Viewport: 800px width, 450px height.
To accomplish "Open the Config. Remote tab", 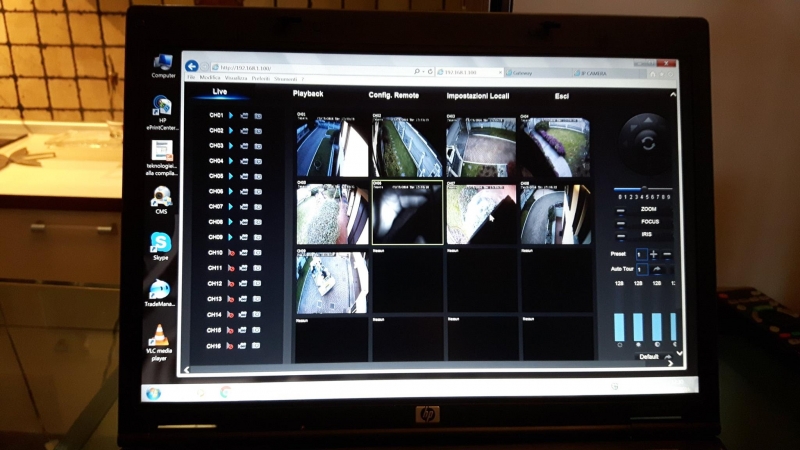I will tap(393, 95).
